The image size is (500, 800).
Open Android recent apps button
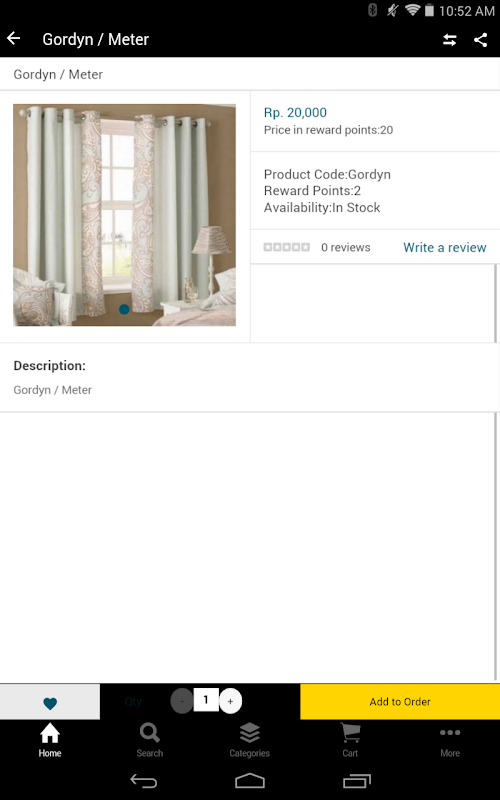coord(357,781)
